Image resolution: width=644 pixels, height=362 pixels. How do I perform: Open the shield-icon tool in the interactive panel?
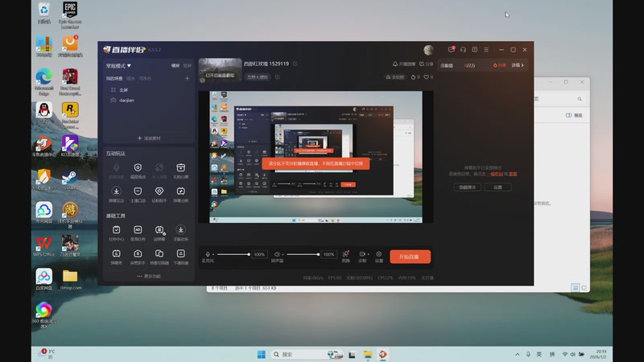138,167
